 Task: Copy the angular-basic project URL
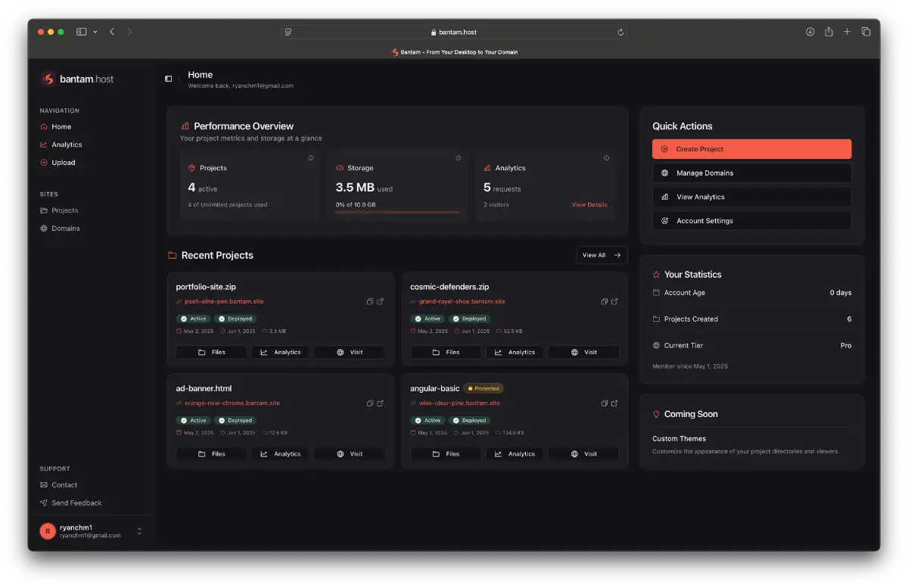pyautogui.click(x=604, y=403)
